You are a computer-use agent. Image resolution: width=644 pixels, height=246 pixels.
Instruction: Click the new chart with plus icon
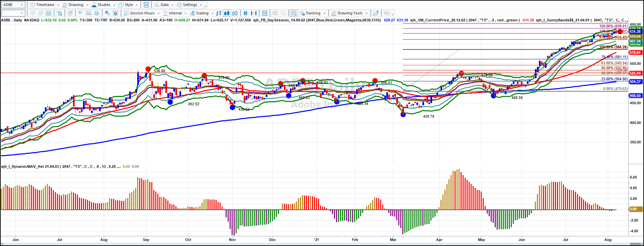[x=376, y=13]
